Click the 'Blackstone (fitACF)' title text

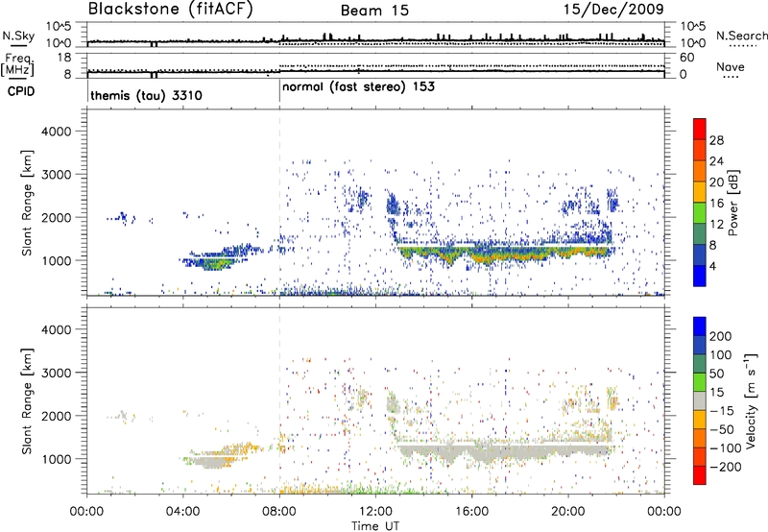(171, 10)
